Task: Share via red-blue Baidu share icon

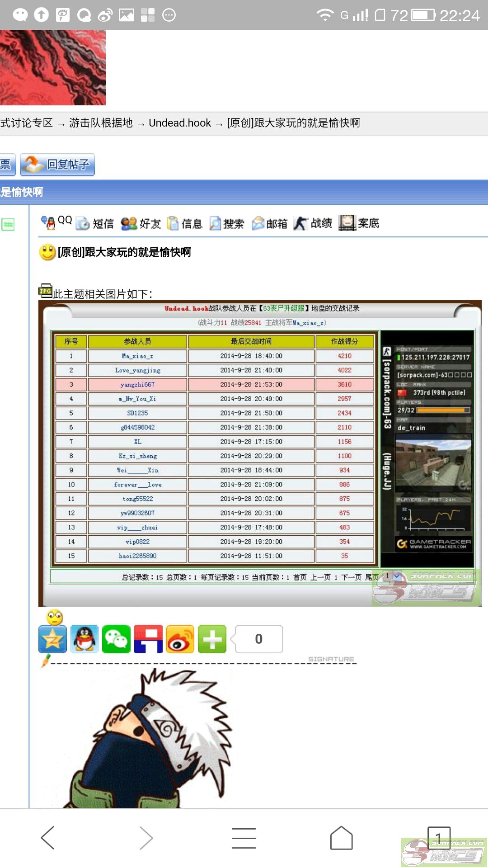Action: point(148,639)
